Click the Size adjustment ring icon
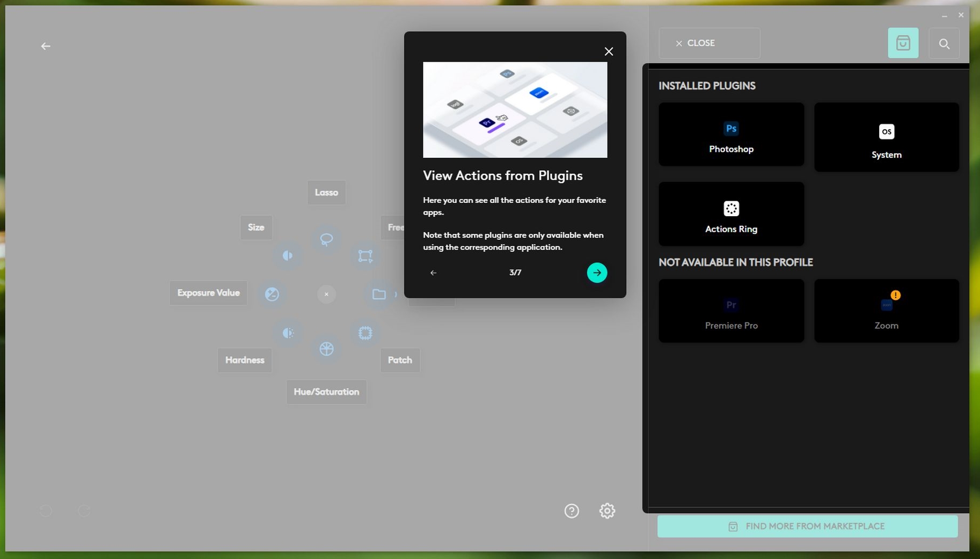The image size is (980, 559). tap(288, 256)
